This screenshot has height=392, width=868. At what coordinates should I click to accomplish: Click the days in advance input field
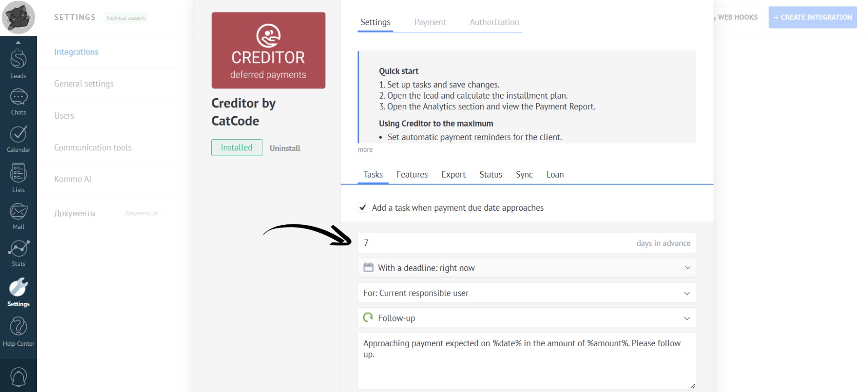(495, 243)
